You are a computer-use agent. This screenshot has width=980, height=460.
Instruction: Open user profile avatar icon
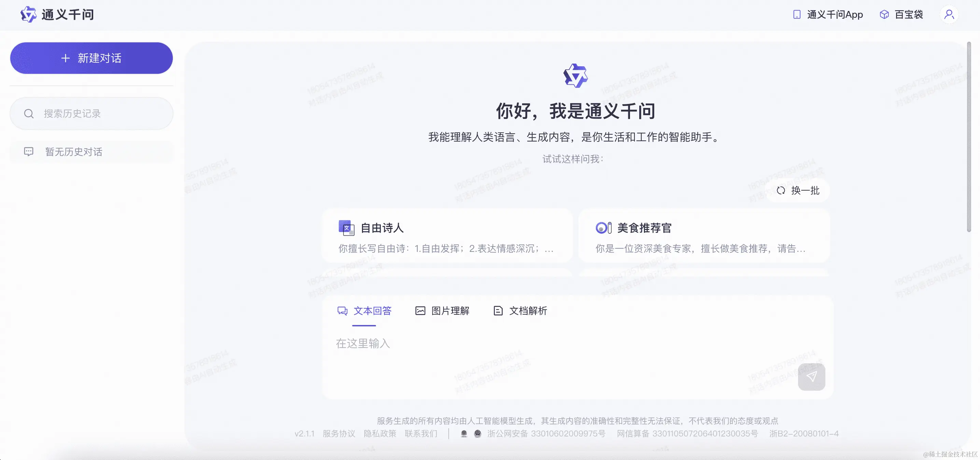pyautogui.click(x=949, y=14)
